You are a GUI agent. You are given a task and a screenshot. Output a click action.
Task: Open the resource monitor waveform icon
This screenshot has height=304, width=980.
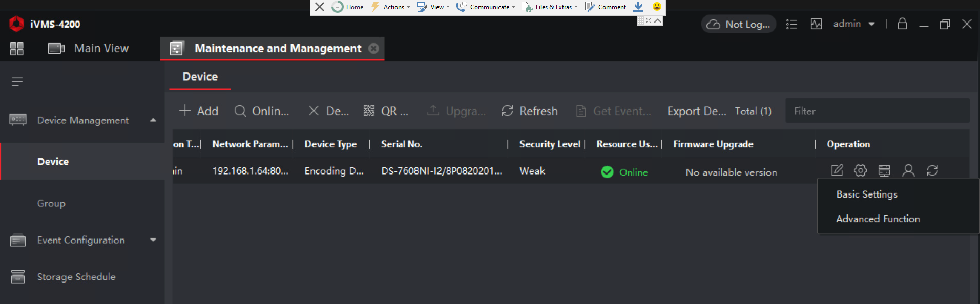tap(816, 24)
